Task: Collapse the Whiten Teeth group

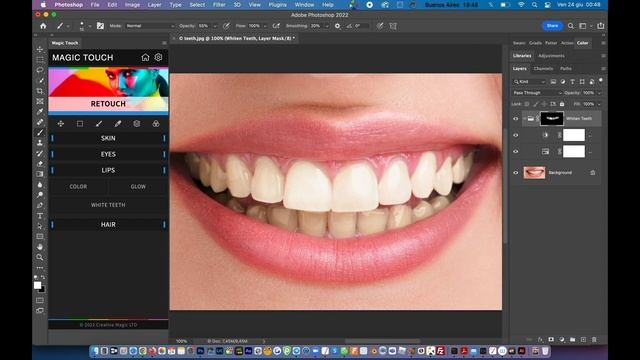Action: coord(524,119)
